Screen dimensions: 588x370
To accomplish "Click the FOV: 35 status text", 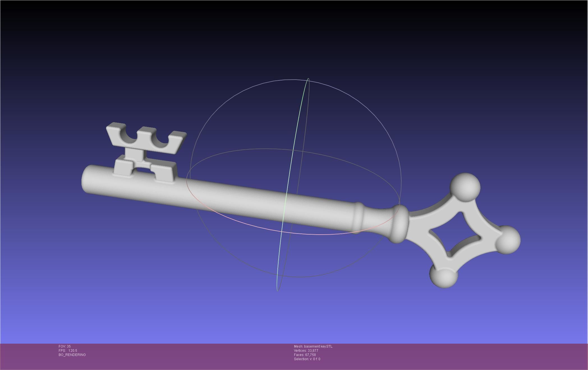I will [x=65, y=346].
